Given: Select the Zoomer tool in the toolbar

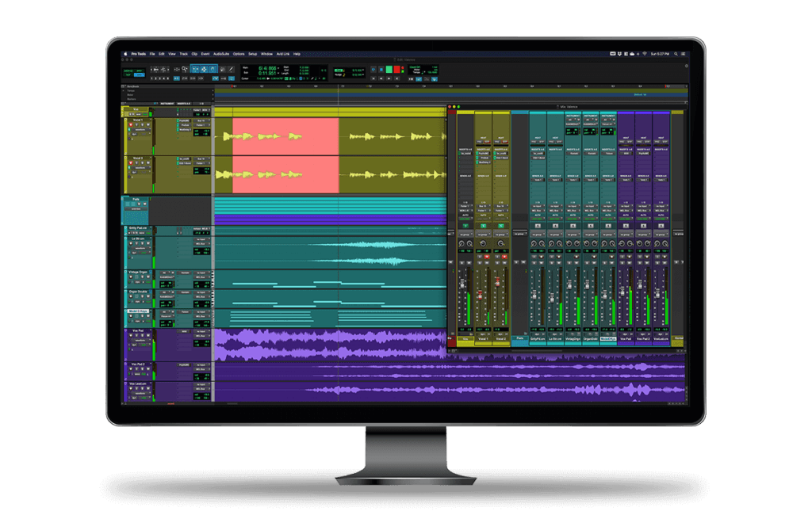Looking at the screenshot, I should (x=185, y=69).
